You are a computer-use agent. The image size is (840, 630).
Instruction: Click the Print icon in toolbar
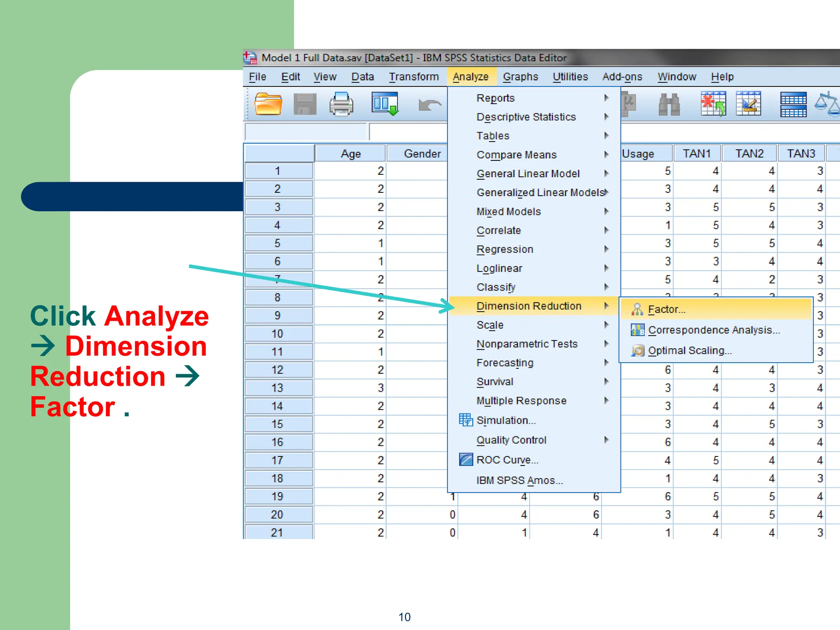pos(341,104)
